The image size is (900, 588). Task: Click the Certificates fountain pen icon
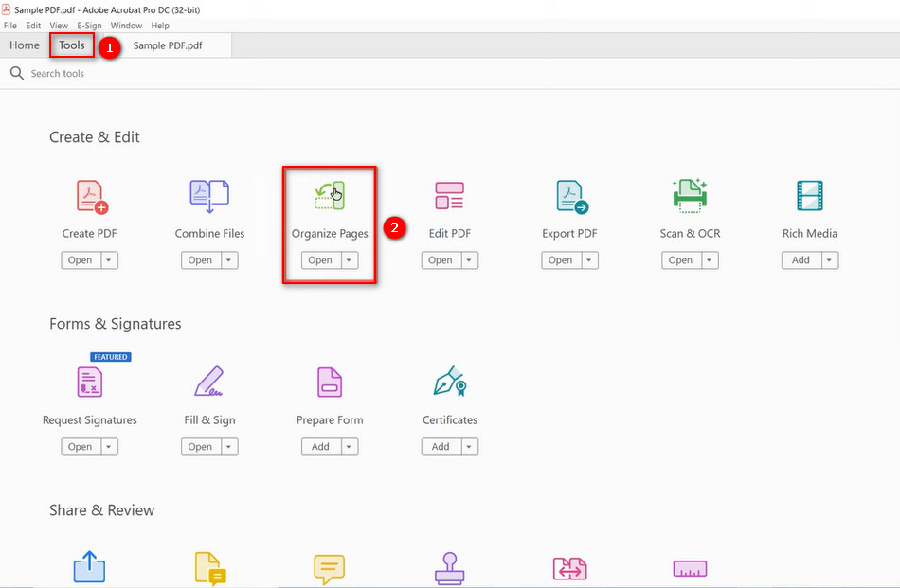click(449, 382)
